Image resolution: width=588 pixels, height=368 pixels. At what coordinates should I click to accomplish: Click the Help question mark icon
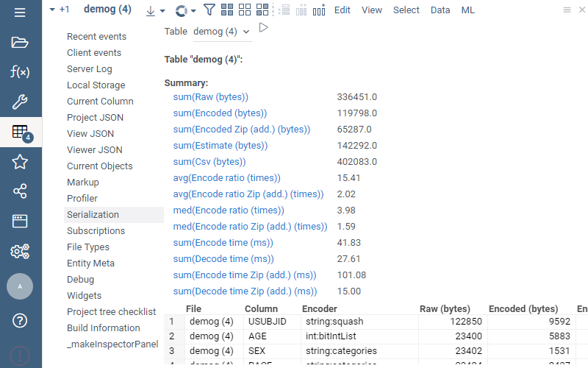(x=20, y=321)
